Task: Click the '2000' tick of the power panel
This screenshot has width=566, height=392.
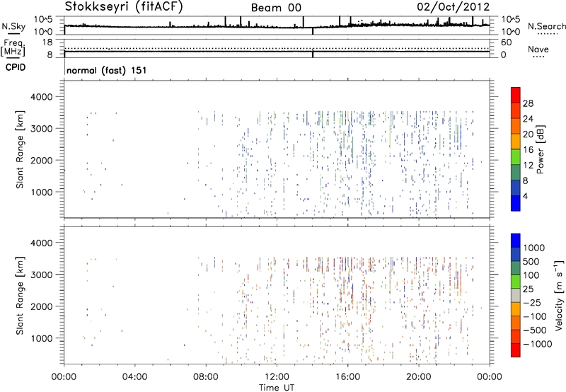Action: click(41, 160)
